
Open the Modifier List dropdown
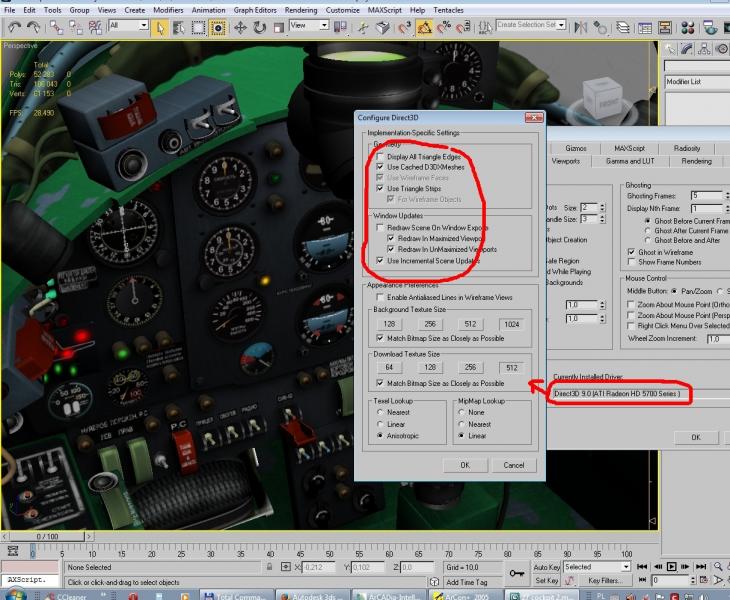697,82
